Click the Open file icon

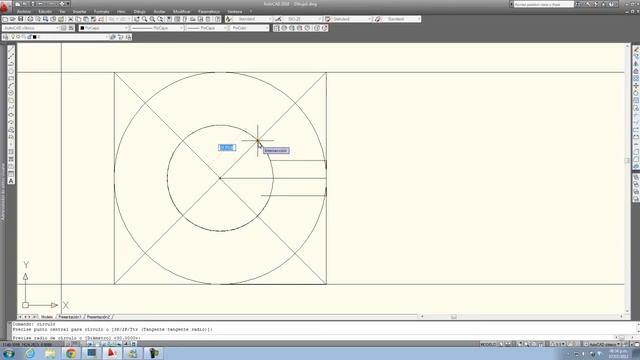click(x=13, y=19)
